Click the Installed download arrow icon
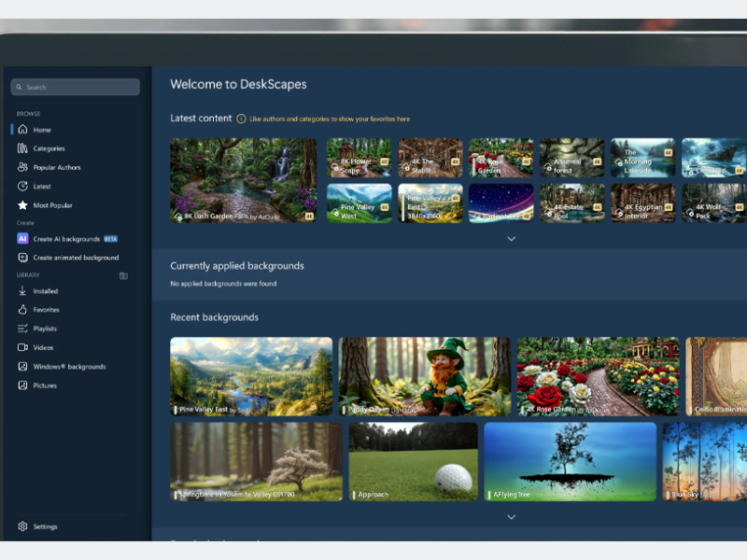The height and width of the screenshot is (560, 747). pos(22,290)
